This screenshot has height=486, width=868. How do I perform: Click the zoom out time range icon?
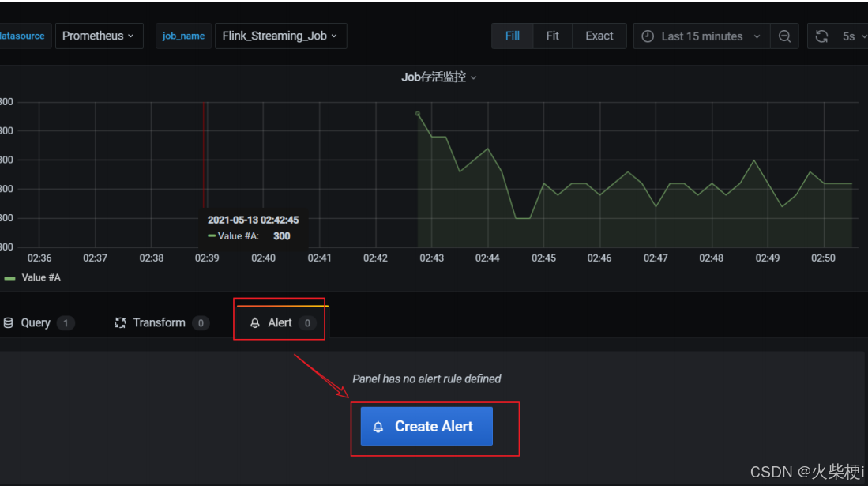pos(784,36)
